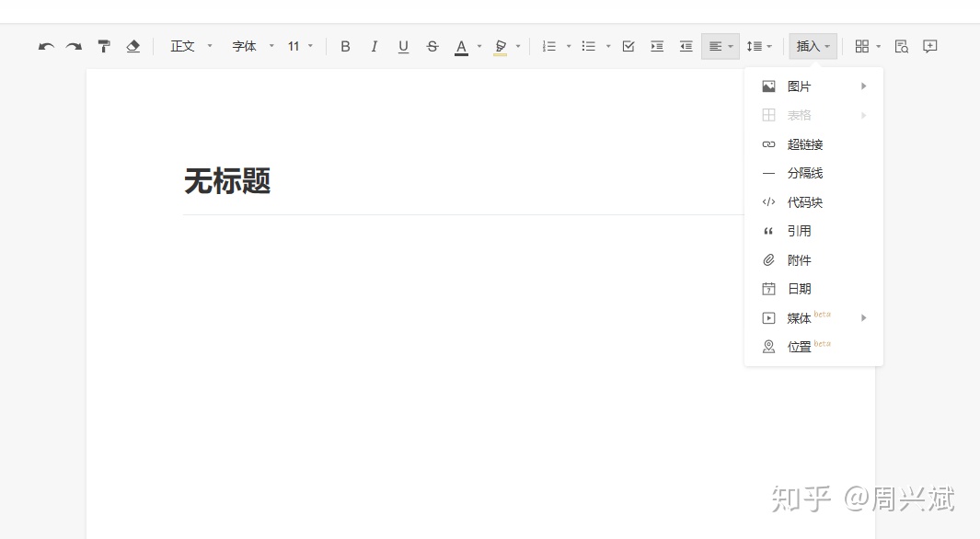Open find and replace icon
Viewport: 980px width, 539px height.
(901, 46)
